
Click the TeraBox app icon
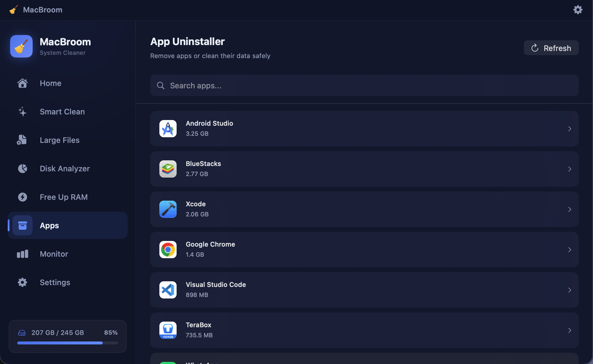168,330
